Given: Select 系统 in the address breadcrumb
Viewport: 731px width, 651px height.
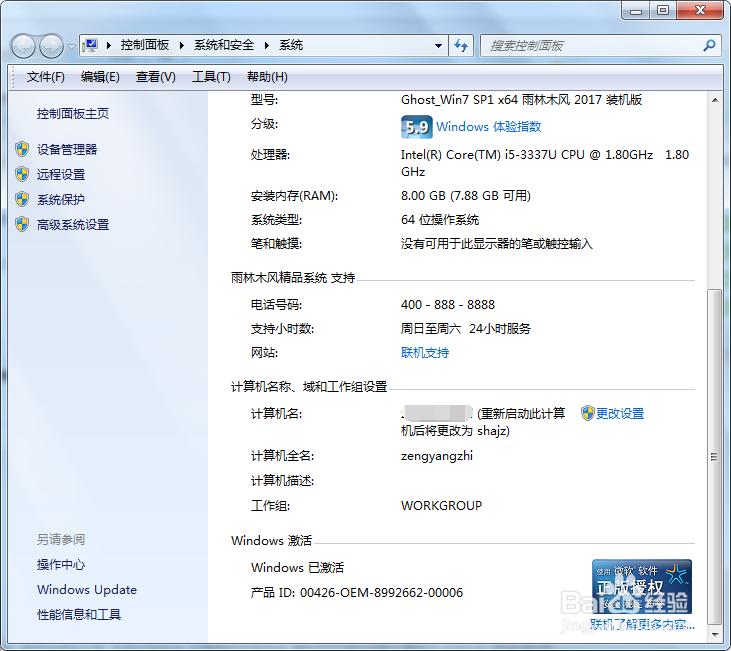Looking at the screenshot, I should [291, 45].
